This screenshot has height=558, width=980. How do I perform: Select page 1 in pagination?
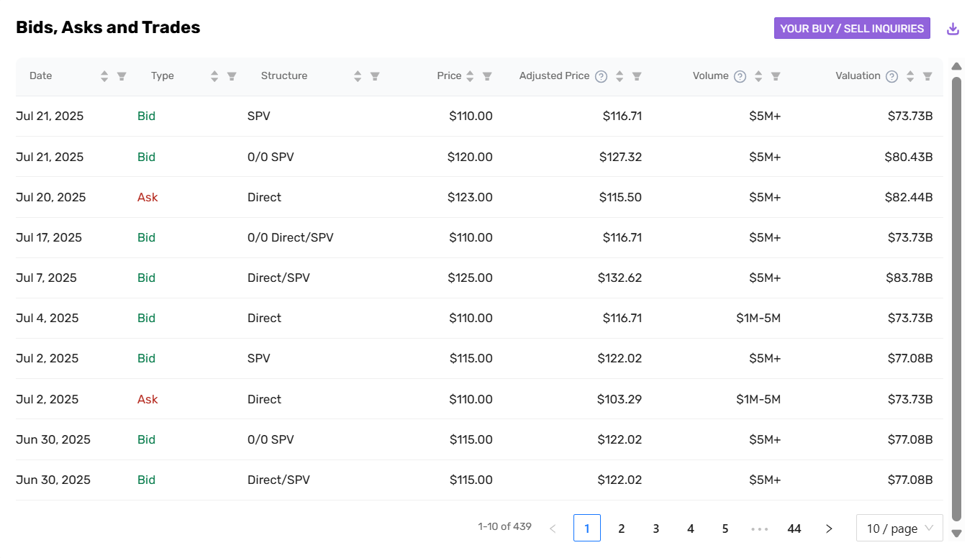[x=587, y=529]
